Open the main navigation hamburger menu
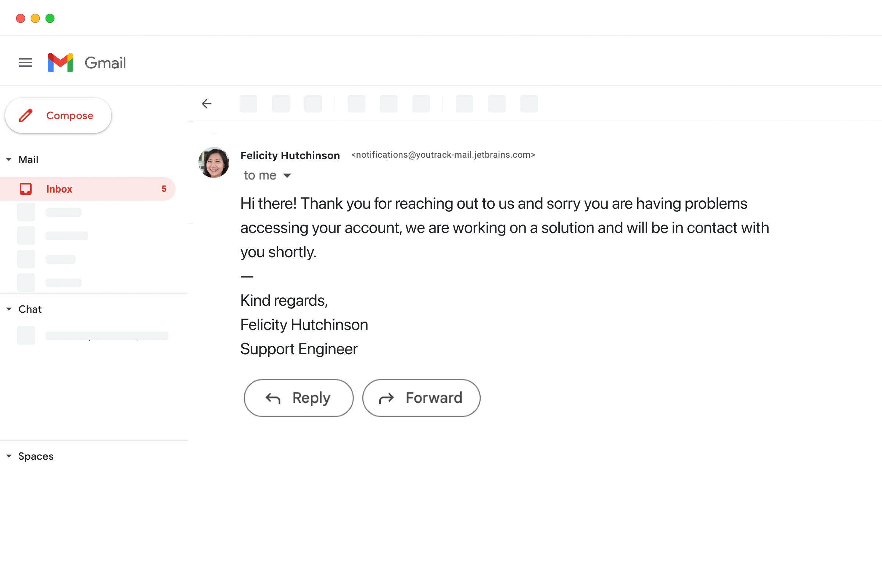The image size is (882, 588). [x=25, y=62]
